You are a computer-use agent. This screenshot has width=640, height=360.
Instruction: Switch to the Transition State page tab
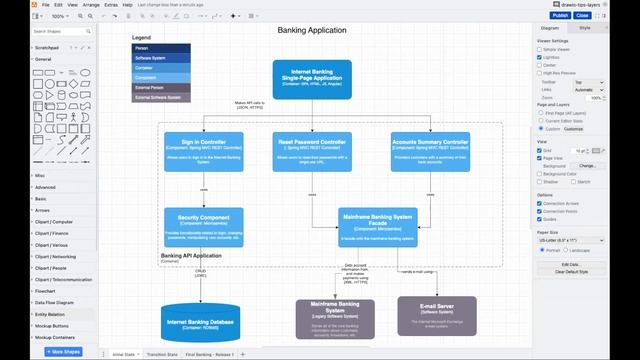162,354
